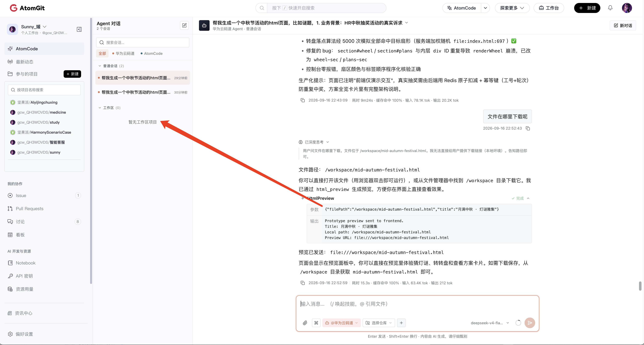Open deepseek-v4 model selector

pos(490,323)
